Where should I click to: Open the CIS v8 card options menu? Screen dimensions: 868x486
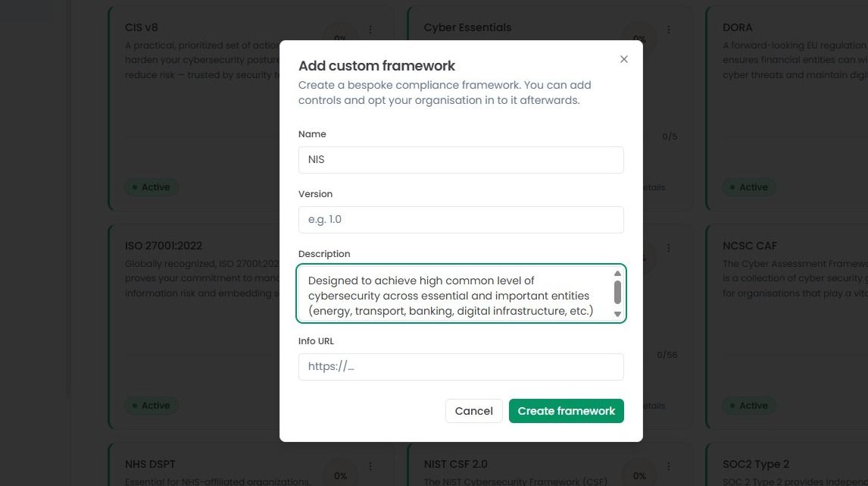click(x=370, y=30)
